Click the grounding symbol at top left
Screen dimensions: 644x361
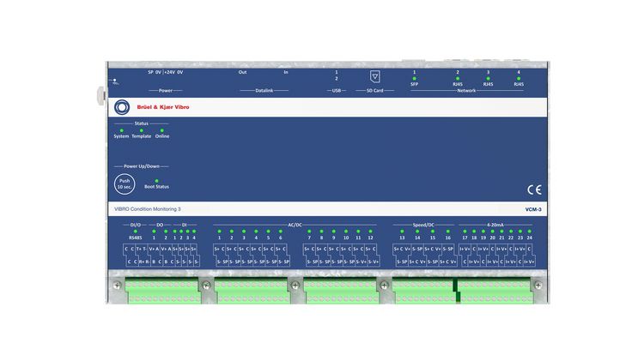[115, 81]
